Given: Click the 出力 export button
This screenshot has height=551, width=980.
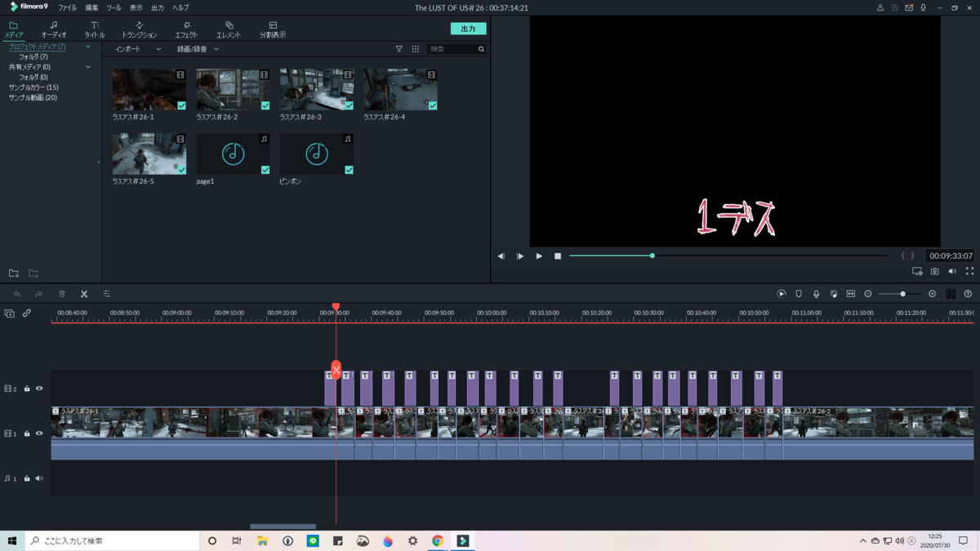Looking at the screenshot, I should (x=468, y=29).
